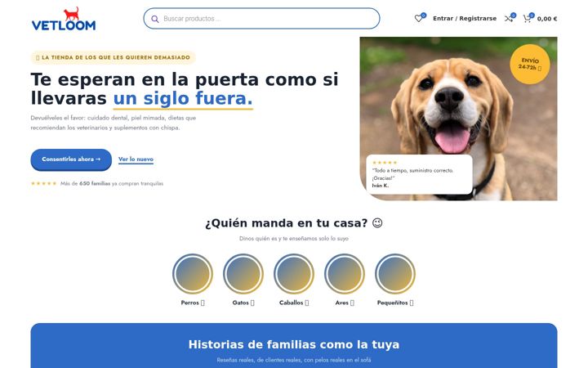
Task: Open the shopping cart icon
Action: [528, 18]
